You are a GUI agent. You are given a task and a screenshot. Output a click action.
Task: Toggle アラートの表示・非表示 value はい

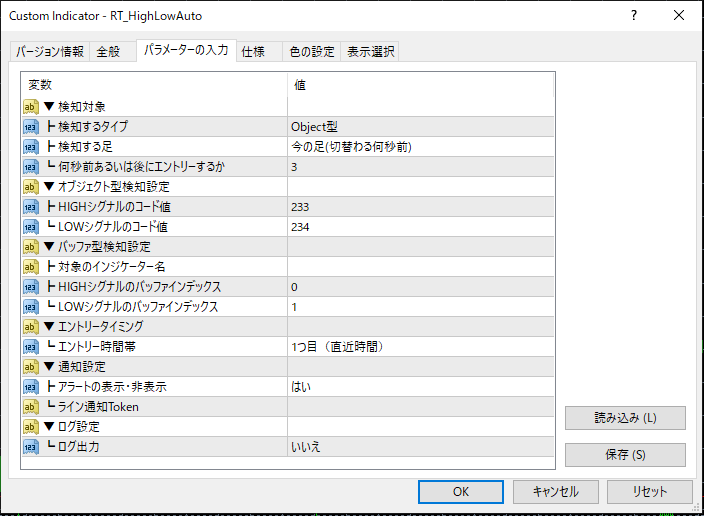[x=420, y=386]
